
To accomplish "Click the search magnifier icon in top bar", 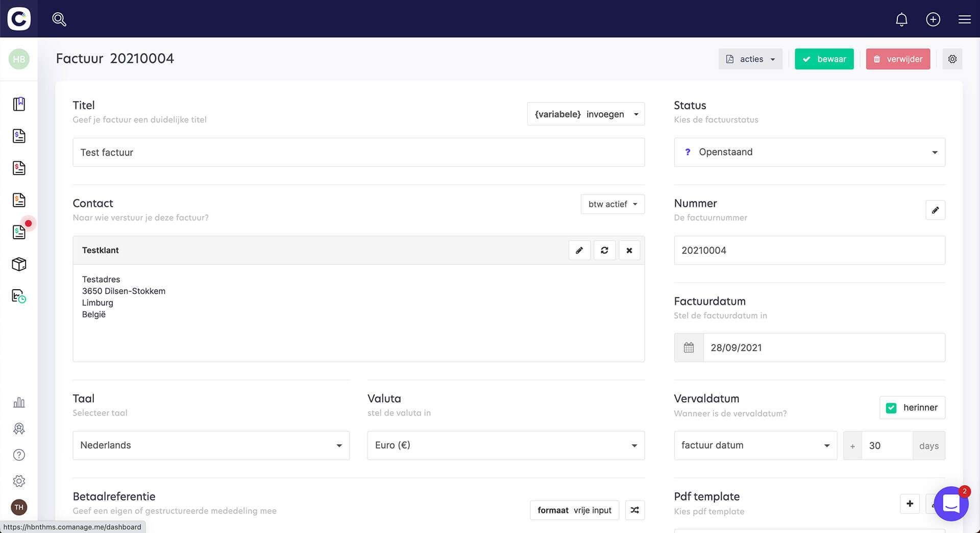I will point(59,19).
